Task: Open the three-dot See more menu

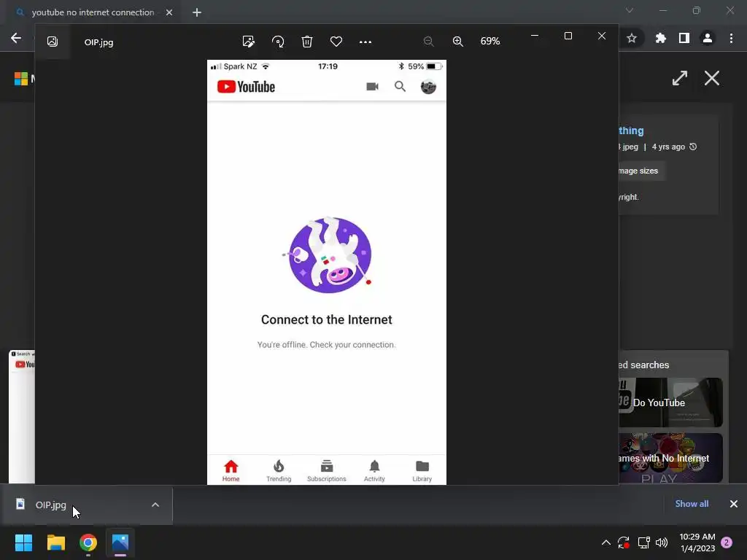Action: coord(365,42)
